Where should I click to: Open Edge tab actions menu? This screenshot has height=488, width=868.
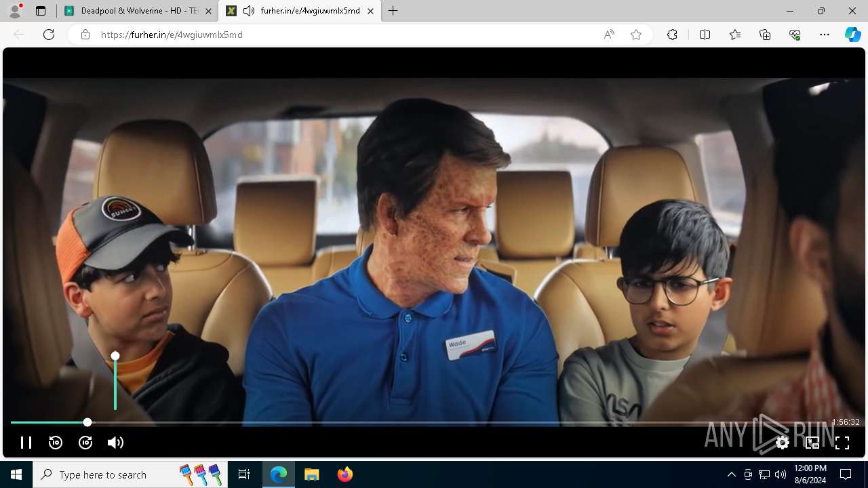point(41,11)
